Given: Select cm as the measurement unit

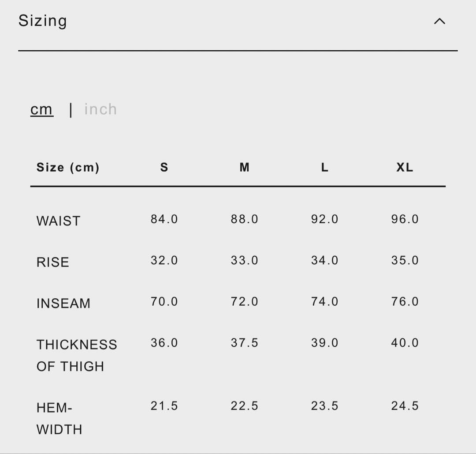Looking at the screenshot, I should (x=42, y=109).
